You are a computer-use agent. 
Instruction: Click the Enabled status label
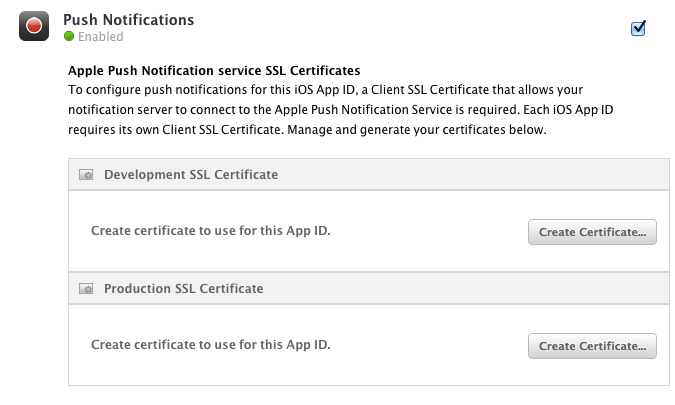pyautogui.click(x=101, y=37)
